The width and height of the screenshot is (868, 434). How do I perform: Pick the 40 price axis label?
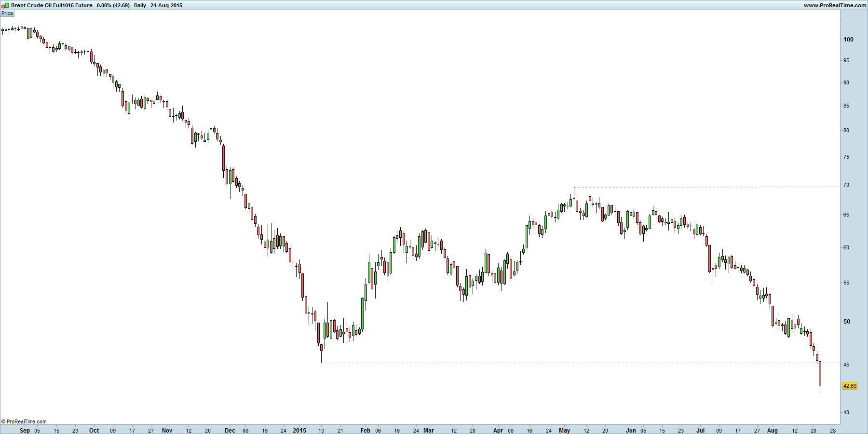[846, 413]
